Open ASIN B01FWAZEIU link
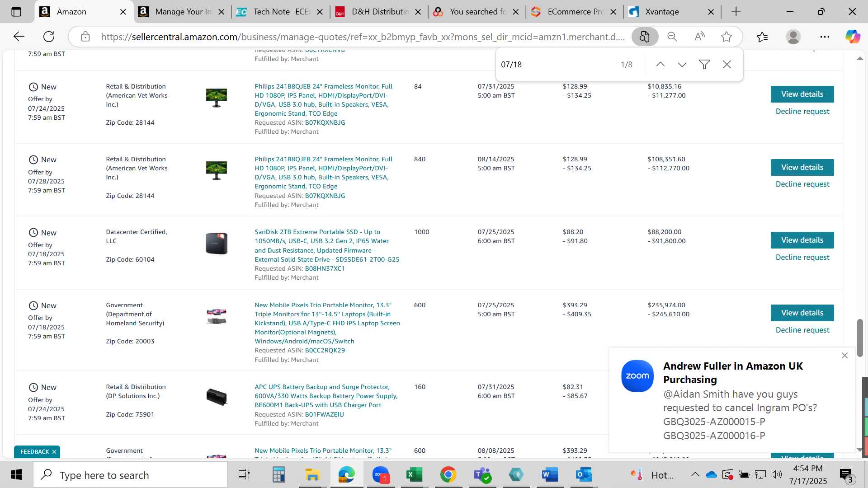Image resolution: width=868 pixels, height=488 pixels. 324,414
